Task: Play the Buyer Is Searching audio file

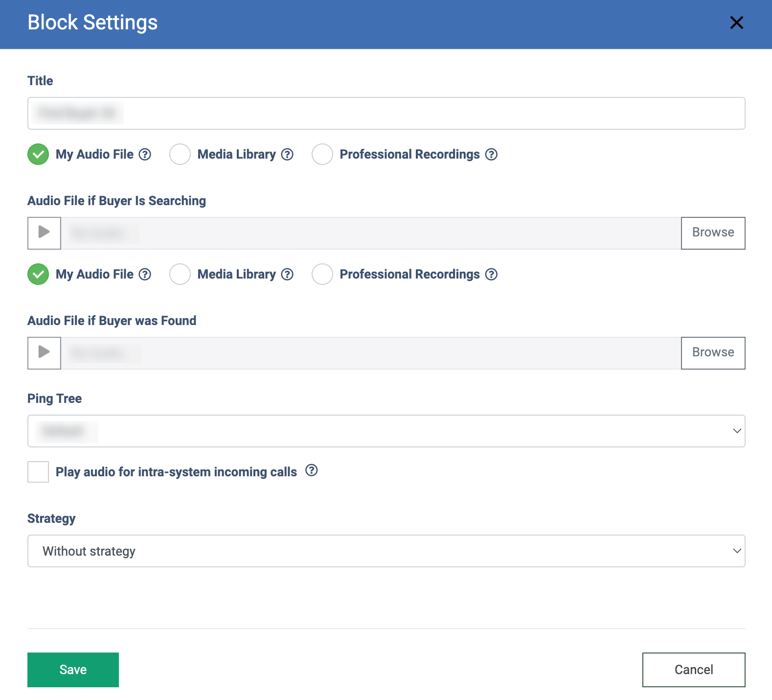Action: click(44, 232)
